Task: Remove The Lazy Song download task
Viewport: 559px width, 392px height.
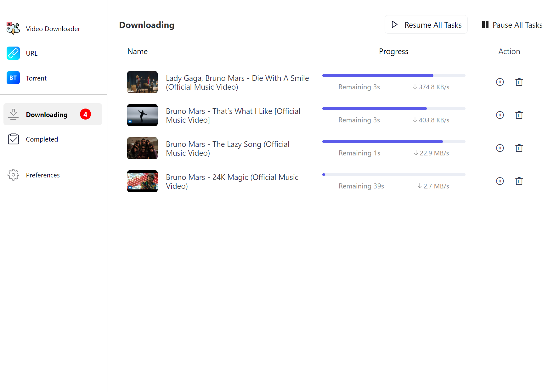Action: 519,148
